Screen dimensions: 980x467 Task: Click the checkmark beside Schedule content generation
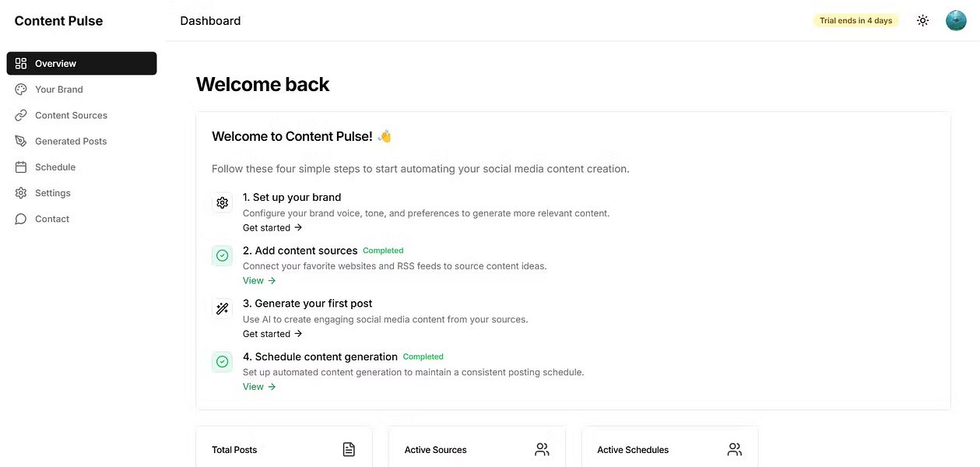pyautogui.click(x=222, y=361)
